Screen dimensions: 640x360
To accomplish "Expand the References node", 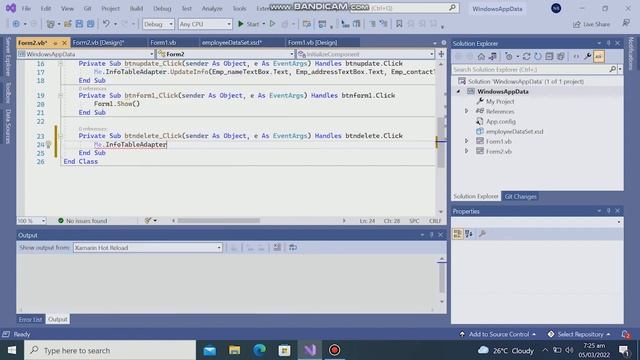I will pos(467,111).
